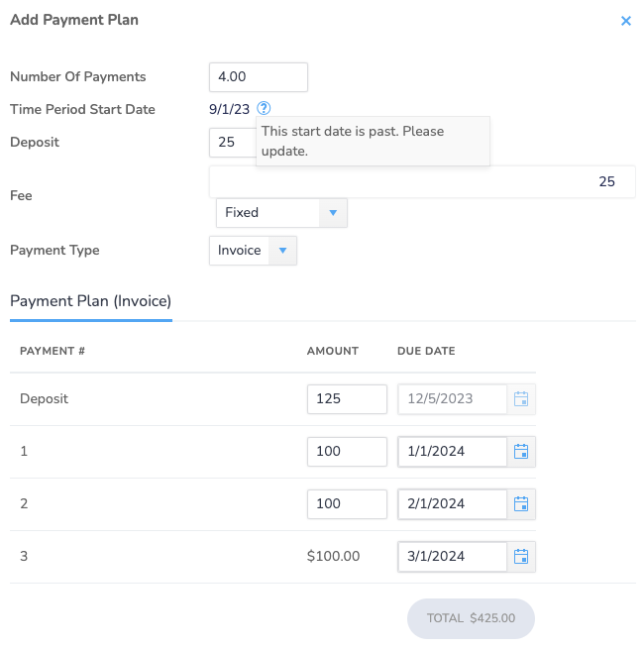Viewport: 644px width, 649px height.
Task: Open calendar picker for payment 1 due date
Action: 521,452
